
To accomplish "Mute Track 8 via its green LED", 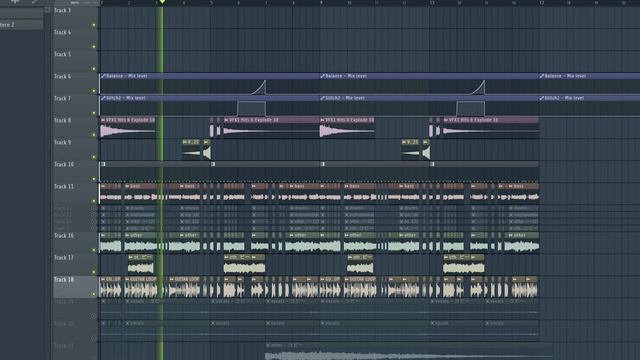I will (94, 135).
